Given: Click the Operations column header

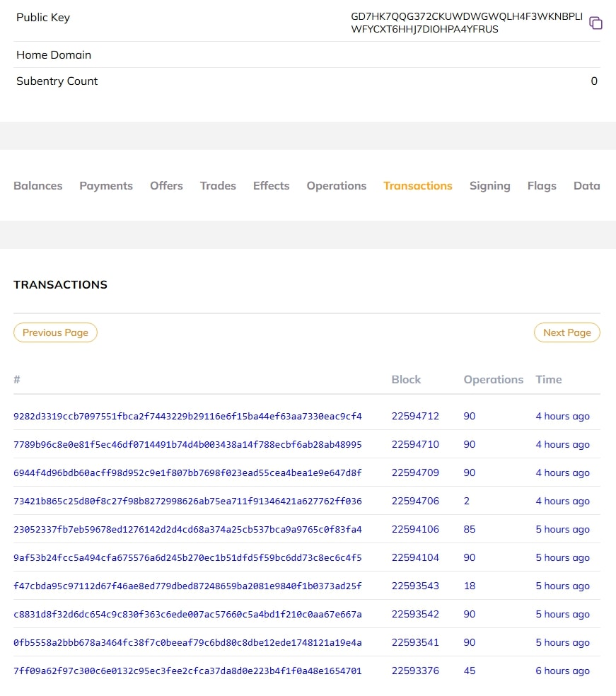Looking at the screenshot, I should (494, 380).
